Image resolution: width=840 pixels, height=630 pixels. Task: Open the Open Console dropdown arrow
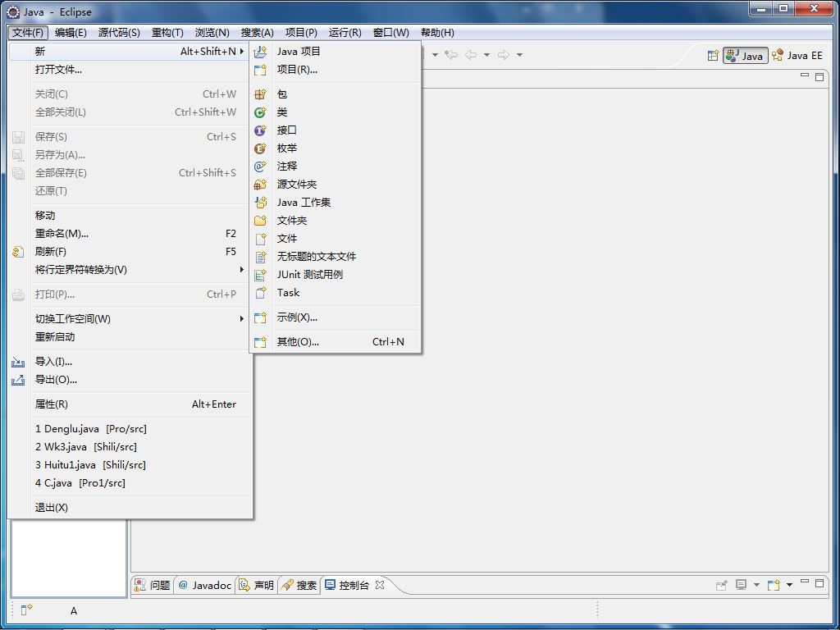pos(789,585)
